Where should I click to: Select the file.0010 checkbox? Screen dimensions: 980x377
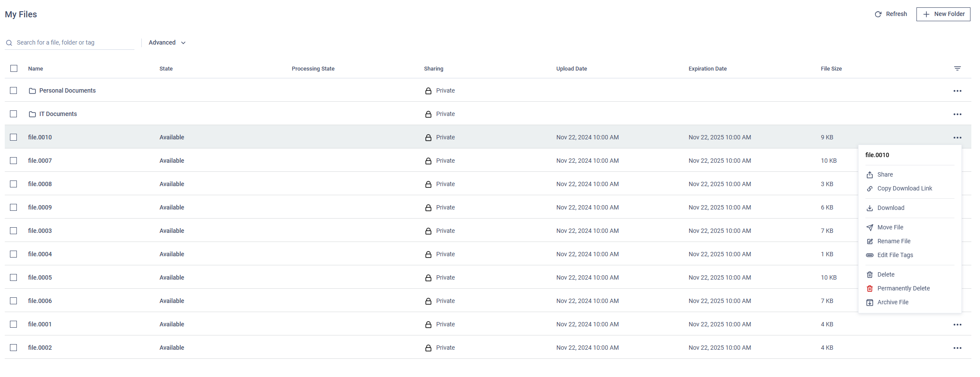[13, 137]
